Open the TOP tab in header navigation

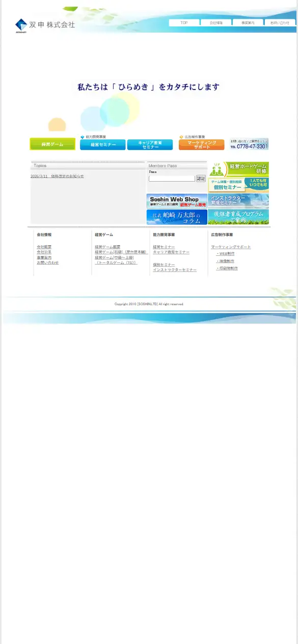(184, 22)
